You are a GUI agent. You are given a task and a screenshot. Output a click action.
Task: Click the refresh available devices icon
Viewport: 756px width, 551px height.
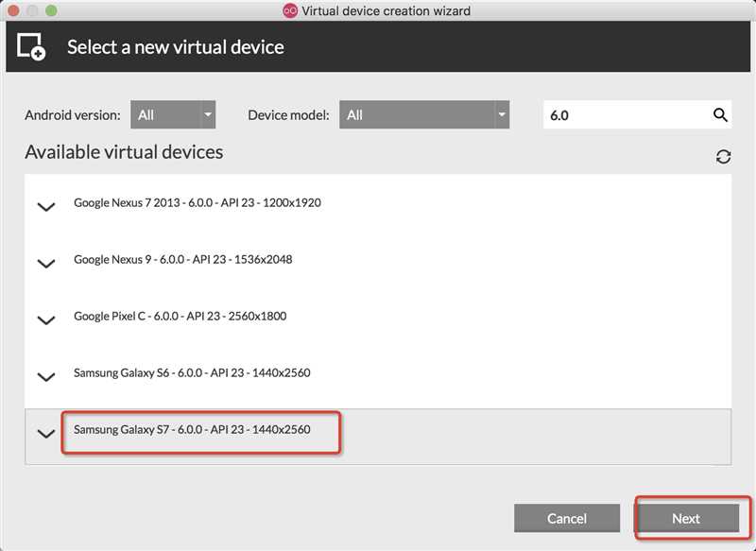[723, 157]
